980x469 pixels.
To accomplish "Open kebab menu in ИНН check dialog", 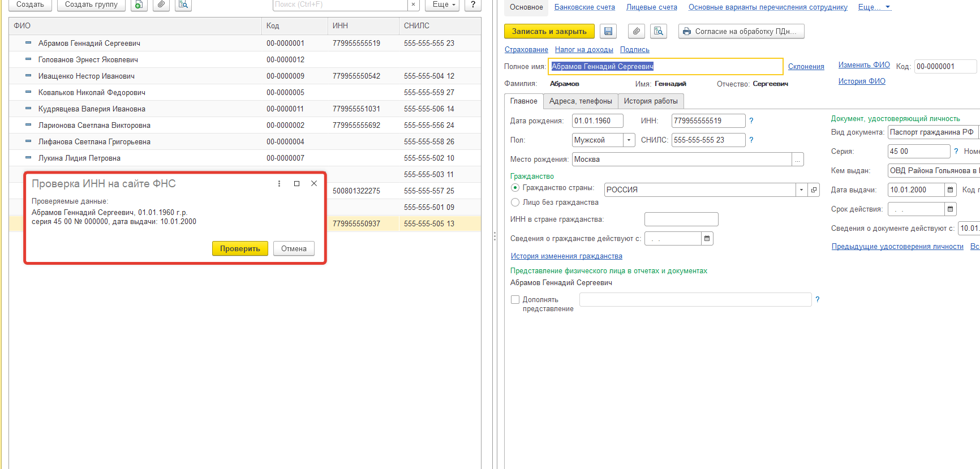I will point(280,183).
